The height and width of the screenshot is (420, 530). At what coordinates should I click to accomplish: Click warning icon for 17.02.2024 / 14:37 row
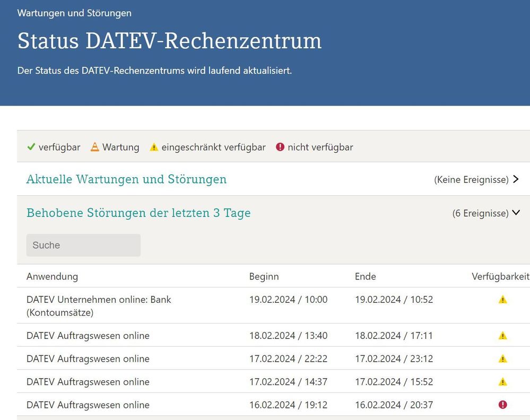click(x=502, y=382)
